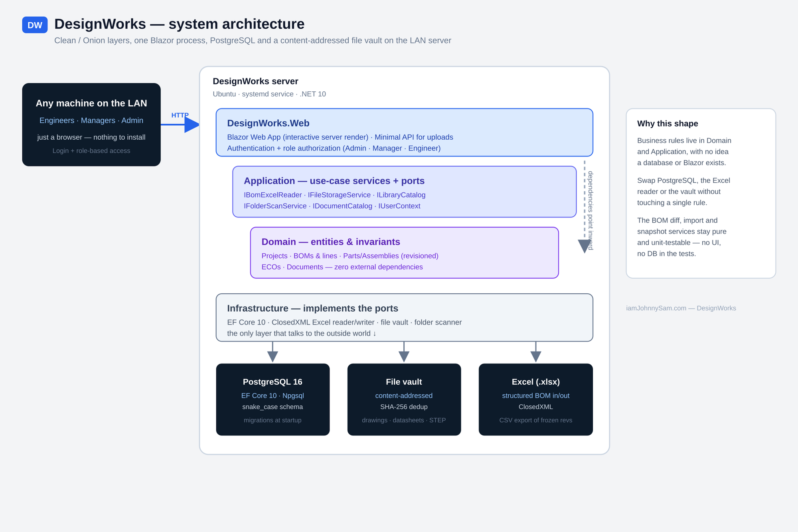Click the DW logo badge
The height and width of the screenshot is (532, 798).
tap(35, 25)
